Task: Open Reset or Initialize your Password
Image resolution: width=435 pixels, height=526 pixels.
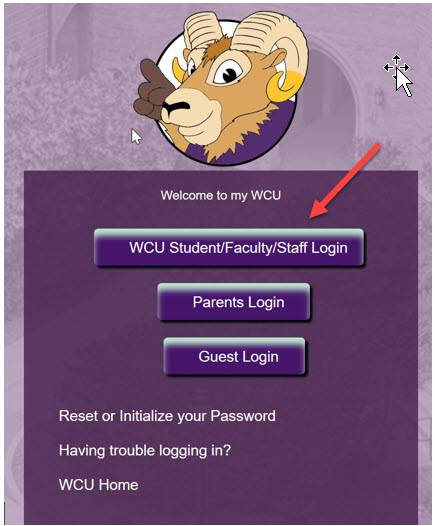Action: point(167,416)
